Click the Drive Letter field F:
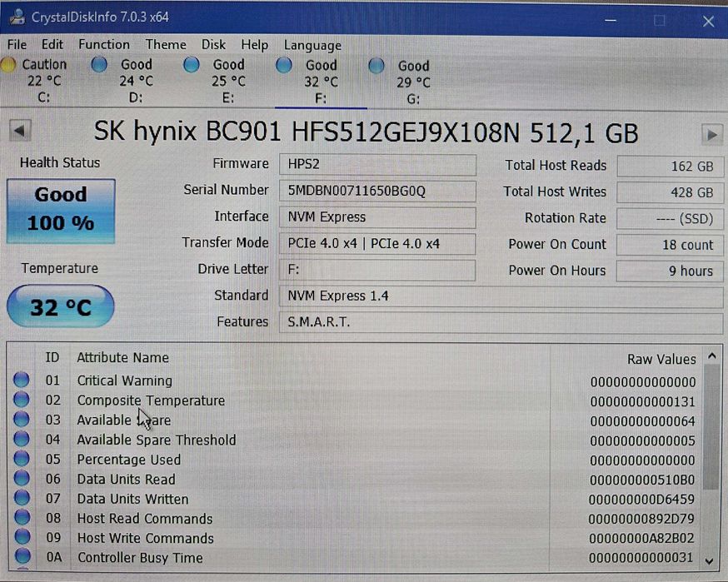 (377, 270)
